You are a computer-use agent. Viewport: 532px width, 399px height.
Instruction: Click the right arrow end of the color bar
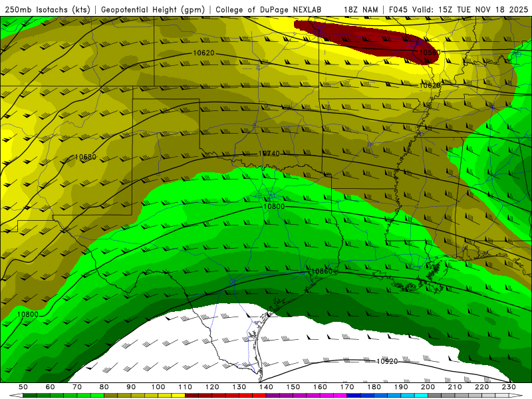516,396
